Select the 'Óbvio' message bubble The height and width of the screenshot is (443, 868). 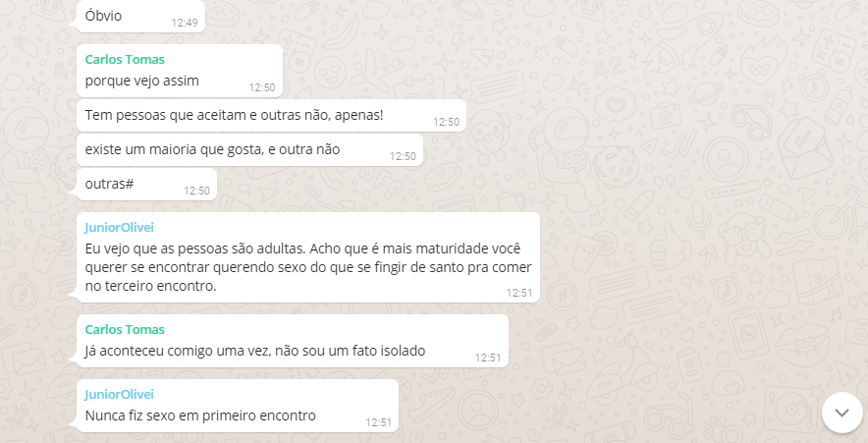tap(140, 16)
